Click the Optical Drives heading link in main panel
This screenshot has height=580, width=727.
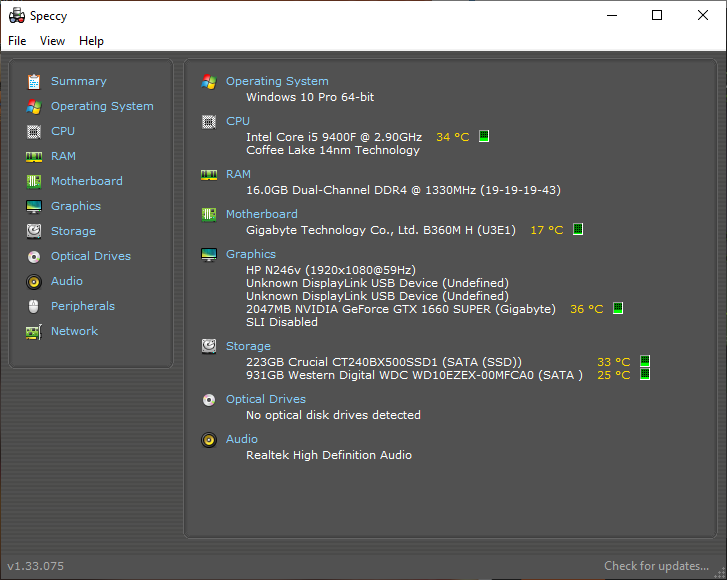[266, 399]
